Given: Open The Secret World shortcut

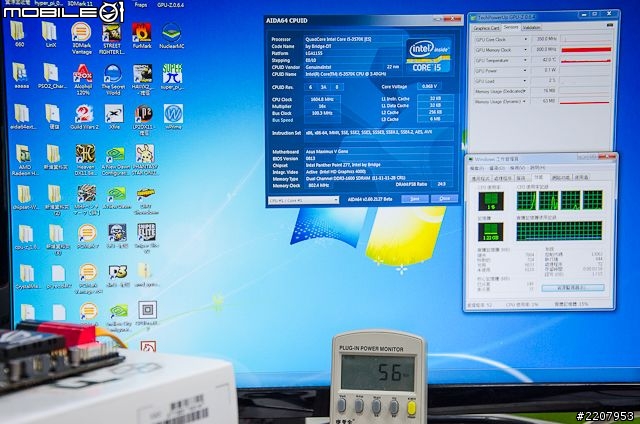Looking at the screenshot, I should coord(113,79).
